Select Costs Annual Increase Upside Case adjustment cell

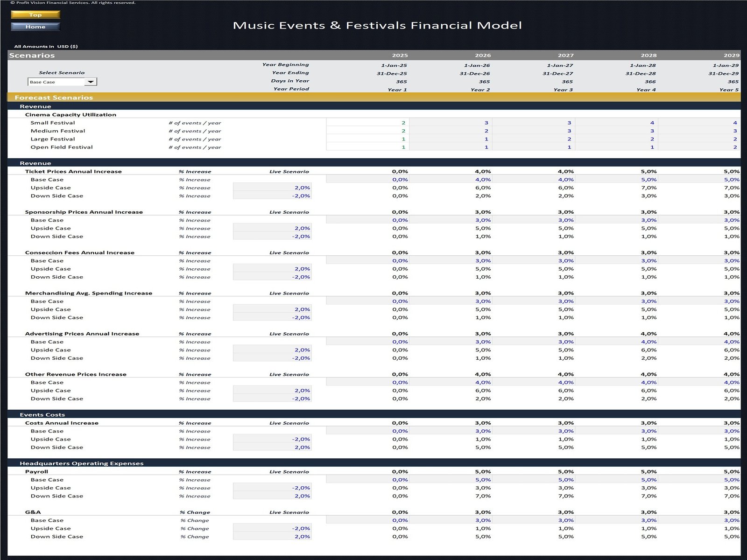(x=272, y=439)
